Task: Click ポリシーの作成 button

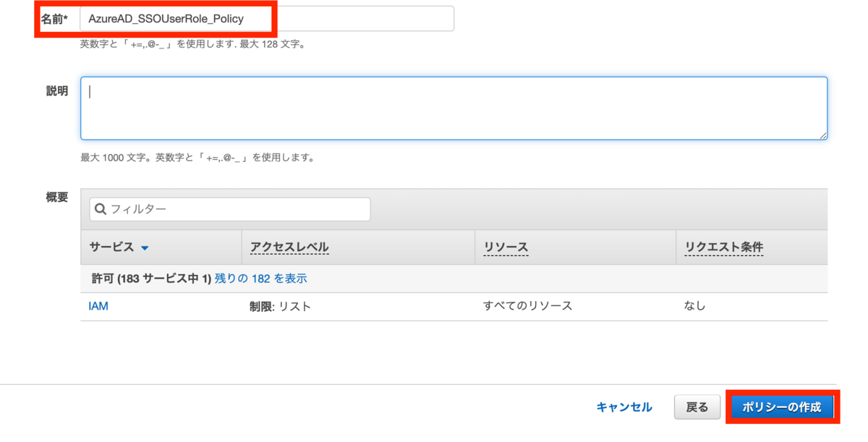Action: (x=782, y=407)
